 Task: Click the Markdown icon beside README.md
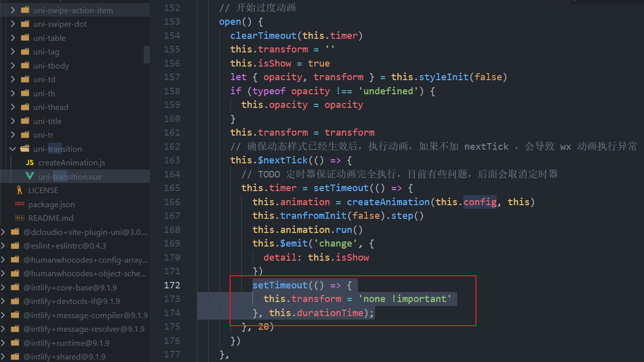pos(19,218)
